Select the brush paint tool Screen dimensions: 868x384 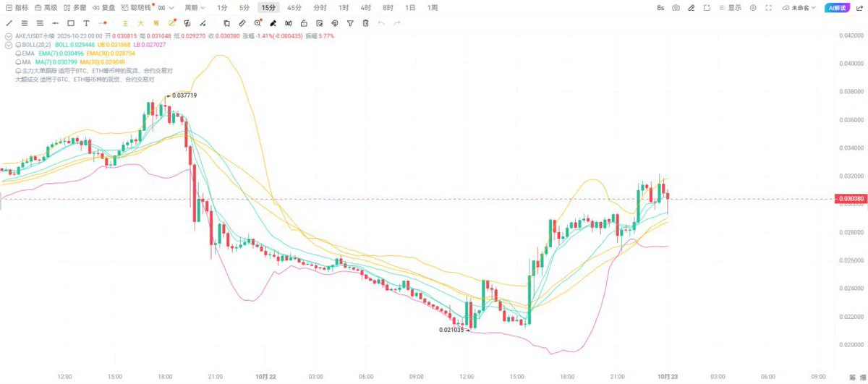pyautogui.click(x=273, y=23)
